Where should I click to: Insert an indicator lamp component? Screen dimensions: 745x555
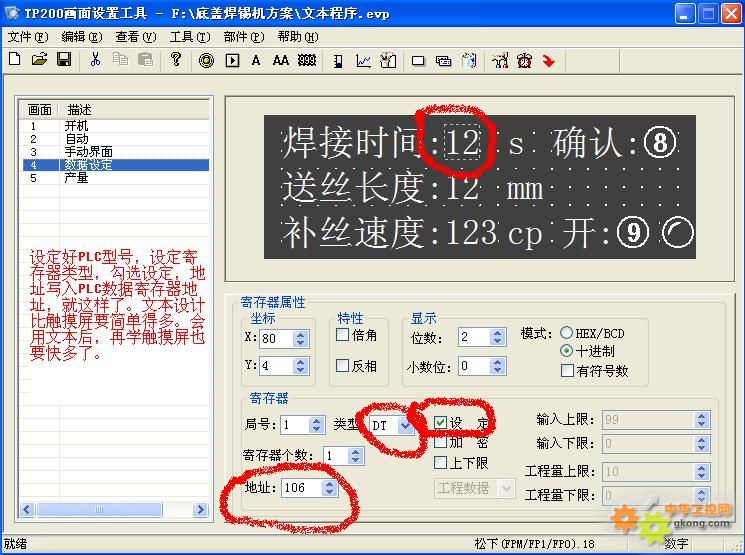206,60
